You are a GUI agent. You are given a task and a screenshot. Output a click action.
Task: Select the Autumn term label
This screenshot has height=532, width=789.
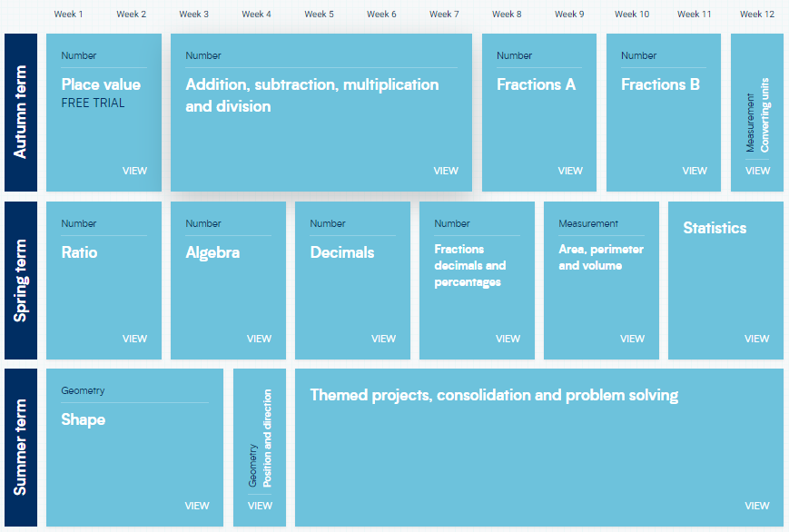click(21, 113)
